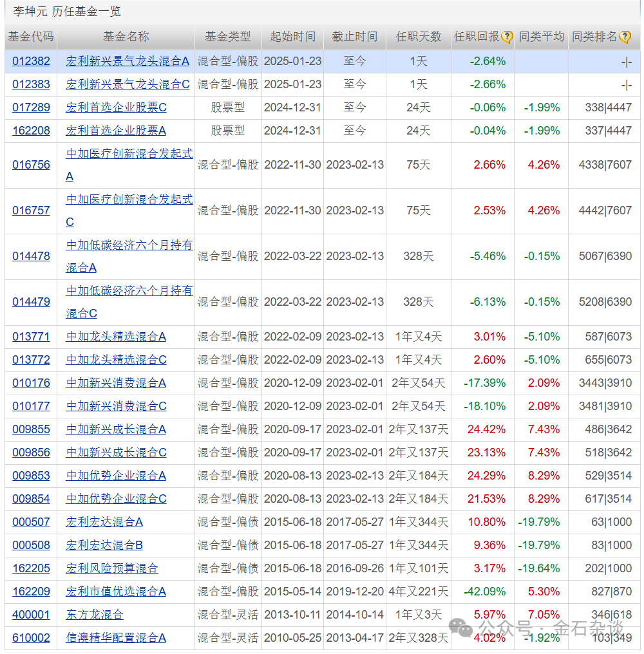This screenshot has height=654, width=644.
Task: Open fund code 000508 link
Action: [32, 545]
